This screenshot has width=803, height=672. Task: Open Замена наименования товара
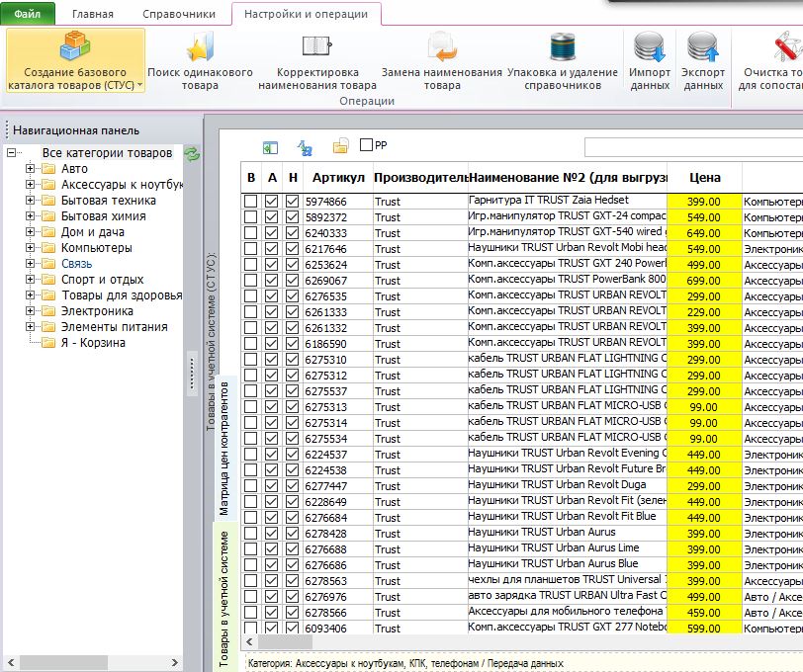tap(442, 61)
